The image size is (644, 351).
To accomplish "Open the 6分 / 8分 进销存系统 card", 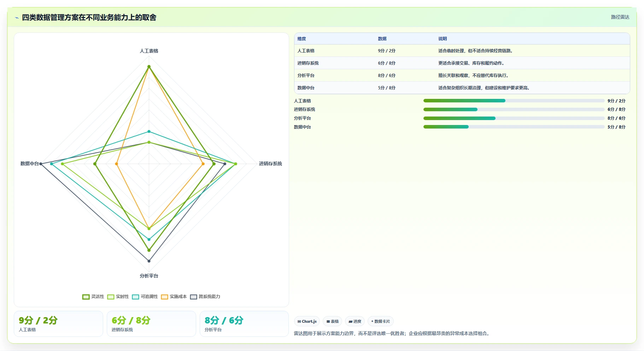I will pyautogui.click(x=151, y=324).
